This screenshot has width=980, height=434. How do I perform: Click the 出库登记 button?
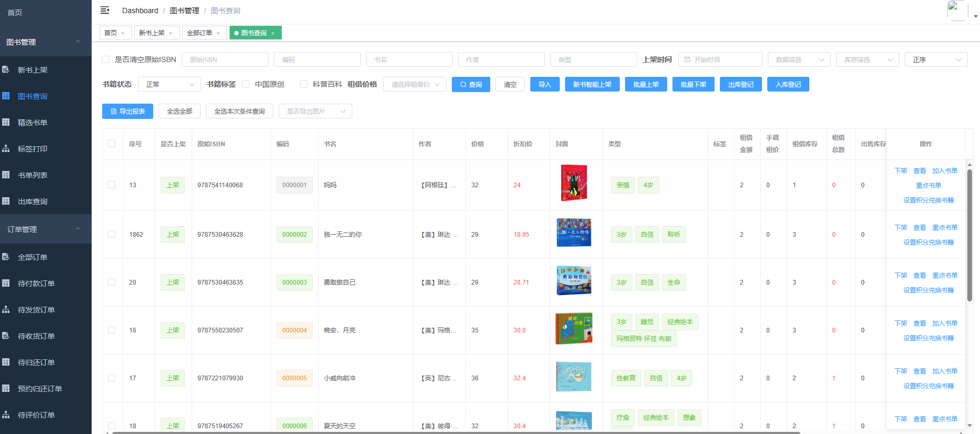(741, 84)
